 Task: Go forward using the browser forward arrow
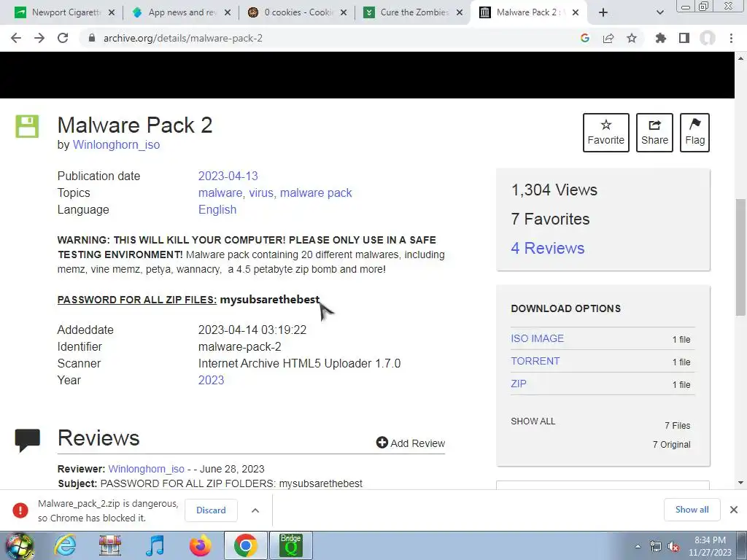(39, 38)
